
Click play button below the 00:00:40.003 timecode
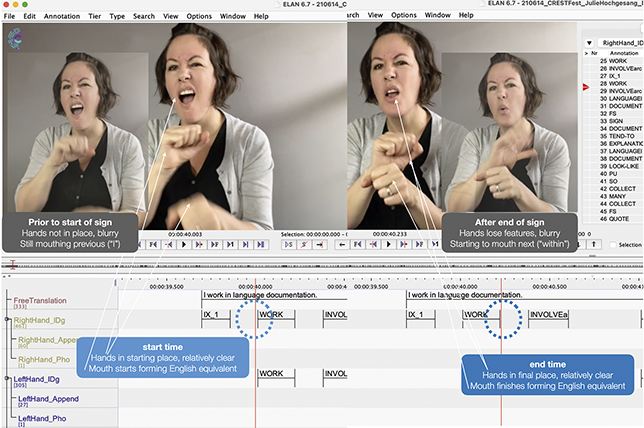[x=184, y=244]
